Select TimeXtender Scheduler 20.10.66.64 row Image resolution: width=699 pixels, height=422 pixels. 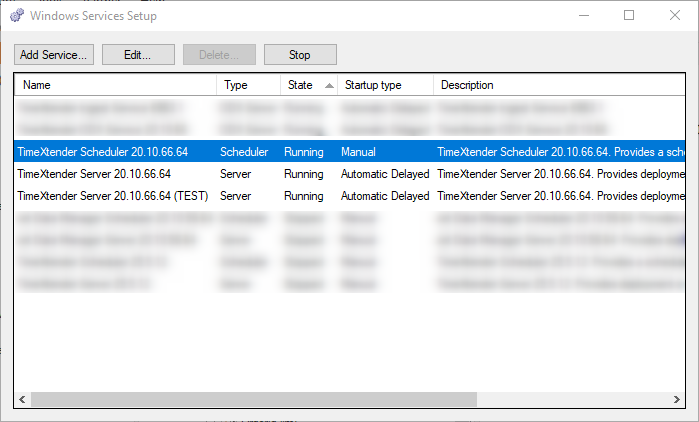350,152
